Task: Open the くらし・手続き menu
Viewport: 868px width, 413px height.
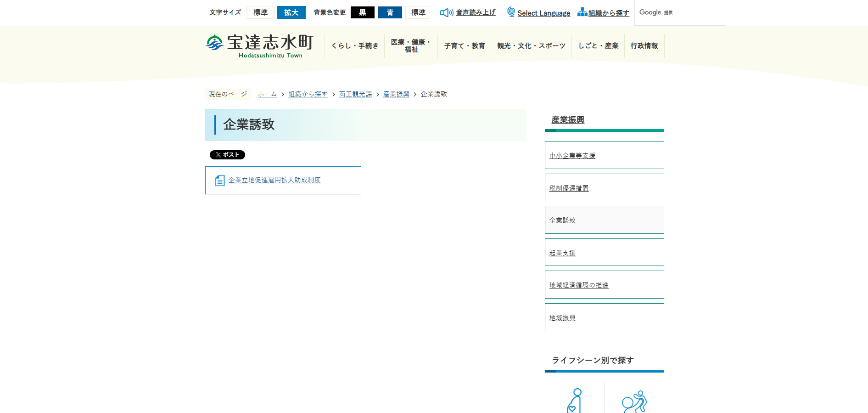Action: 355,46
